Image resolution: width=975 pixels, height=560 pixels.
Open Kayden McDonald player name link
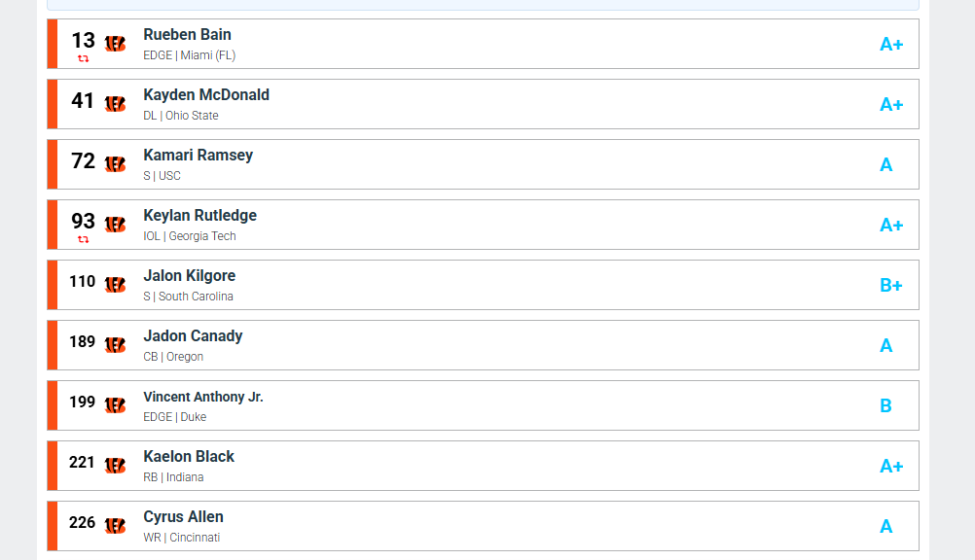206,95
